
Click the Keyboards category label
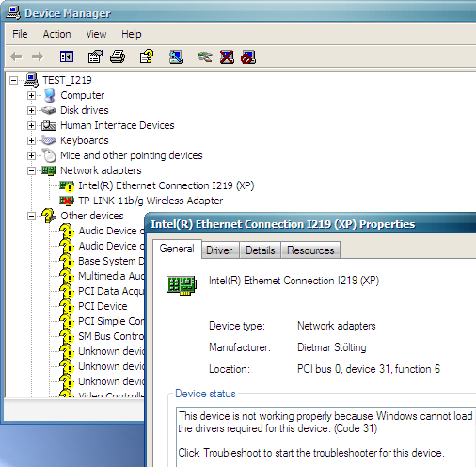(85, 140)
